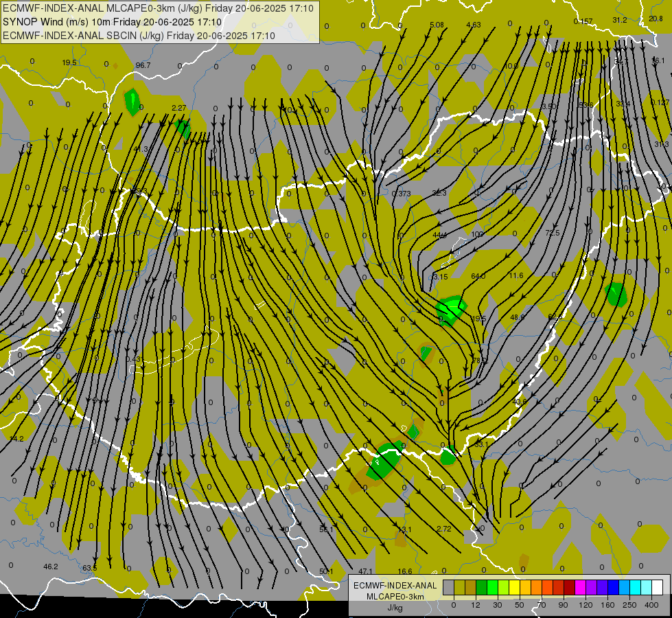
Task: Click the legend tick label 120
Action: [x=586, y=605]
